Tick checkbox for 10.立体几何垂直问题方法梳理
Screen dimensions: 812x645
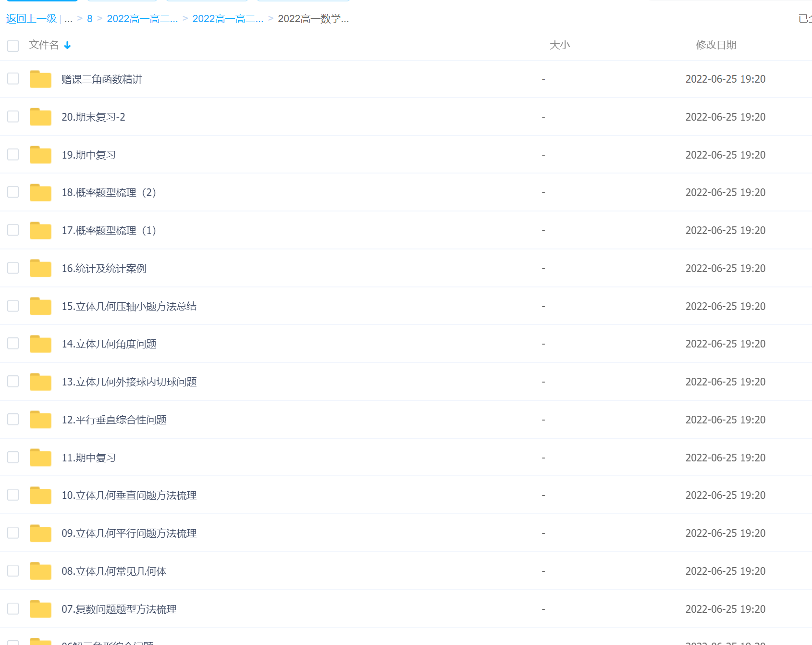(13, 495)
